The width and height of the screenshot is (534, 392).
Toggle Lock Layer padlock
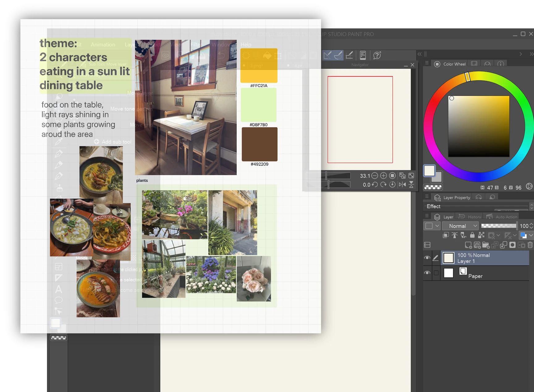(472, 235)
